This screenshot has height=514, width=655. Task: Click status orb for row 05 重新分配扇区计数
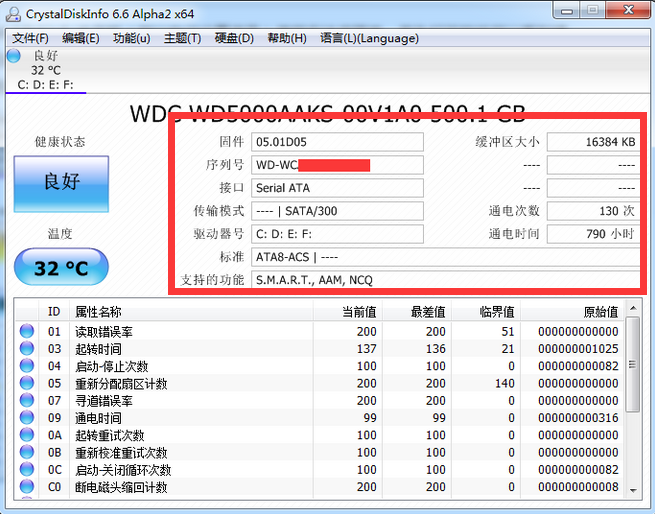tap(27, 383)
